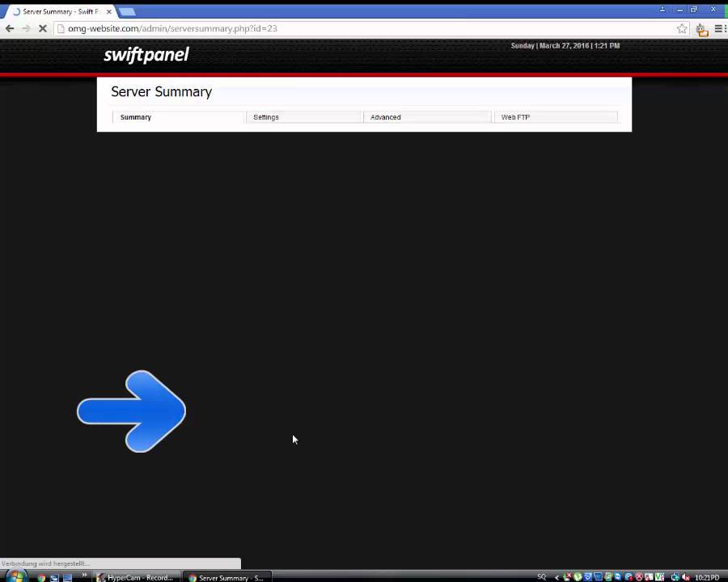
Task: Go back using browser back arrow
Action: pos(10,28)
